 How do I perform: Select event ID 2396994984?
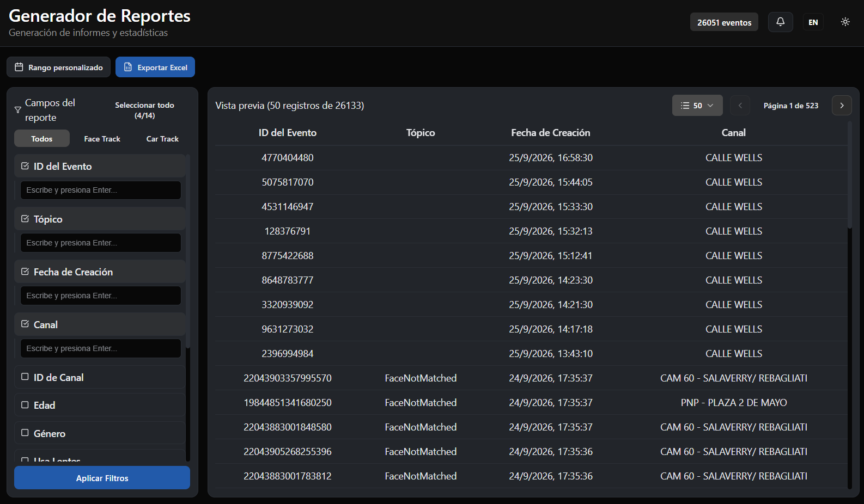tap(288, 353)
